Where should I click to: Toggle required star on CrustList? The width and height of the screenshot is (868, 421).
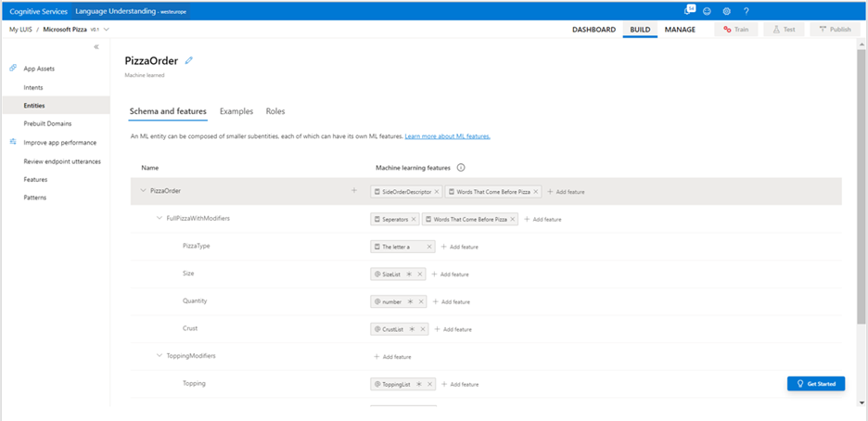[412, 329]
